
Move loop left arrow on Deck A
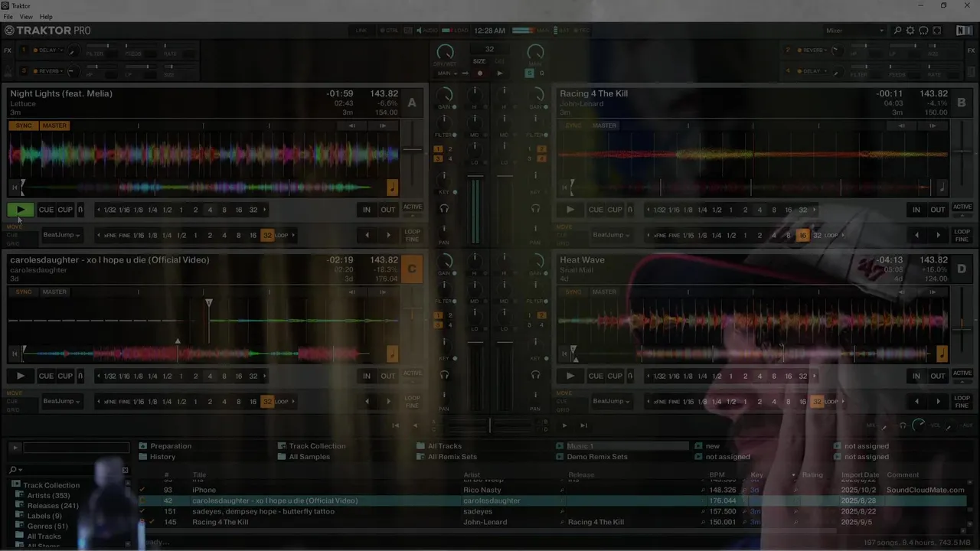click(x=367, y=235)
